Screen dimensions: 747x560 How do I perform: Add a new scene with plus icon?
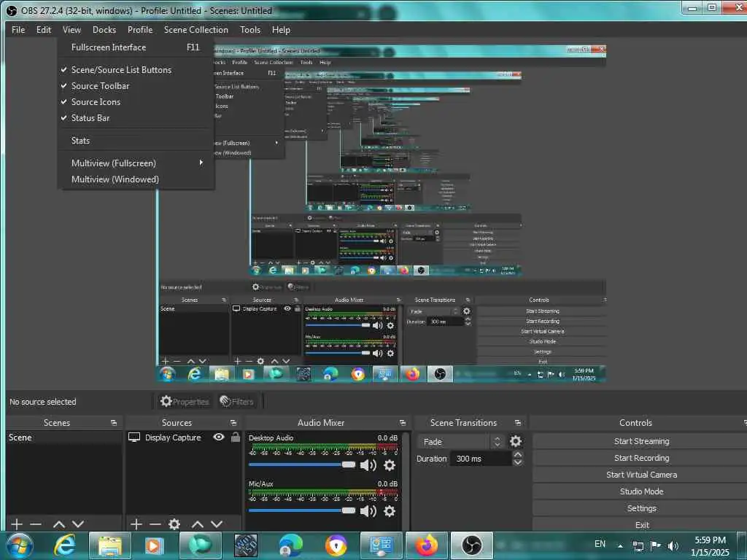17,524
